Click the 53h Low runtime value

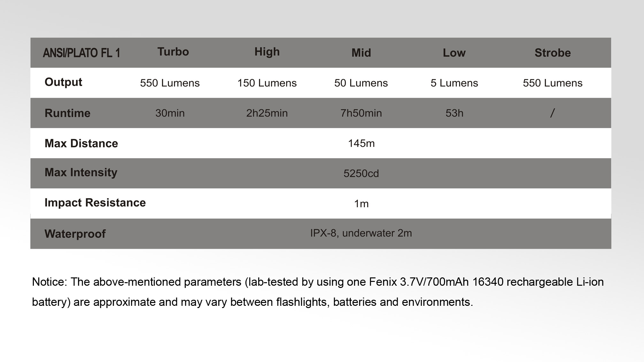coord(454,113)
